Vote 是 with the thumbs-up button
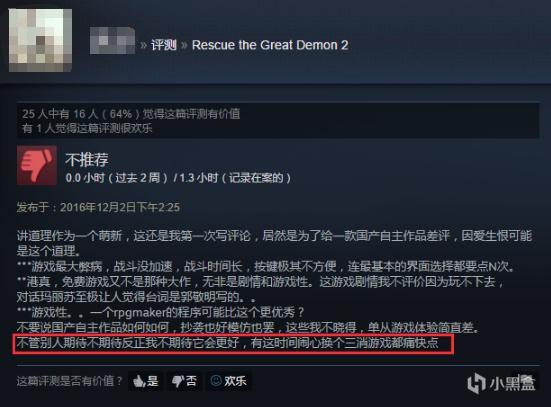 pyautogui.click(x=145, y=381)
